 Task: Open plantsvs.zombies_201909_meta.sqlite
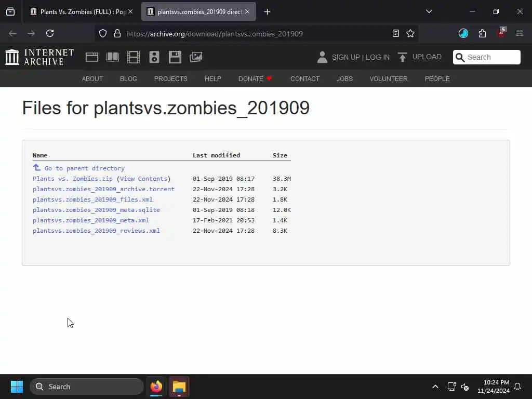tap(96, 210)
